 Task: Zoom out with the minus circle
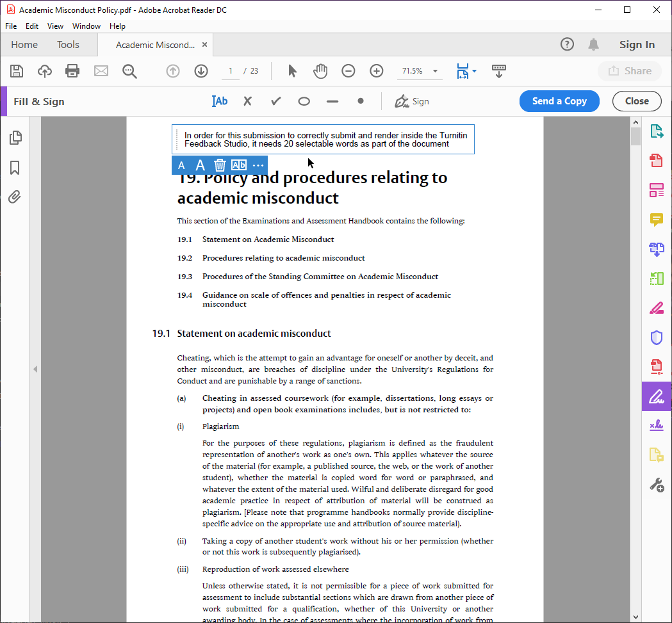(x=348, y=70)
